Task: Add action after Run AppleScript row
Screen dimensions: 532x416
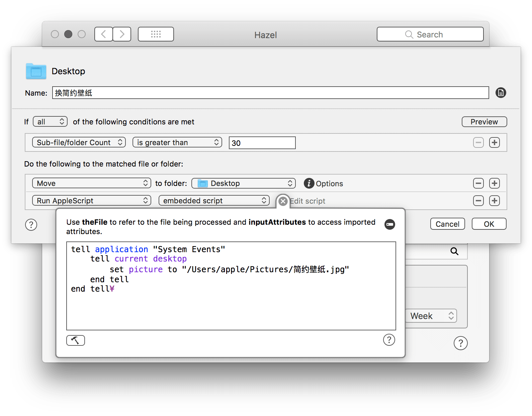Action: pyautogui.click(x=494, y=201)
